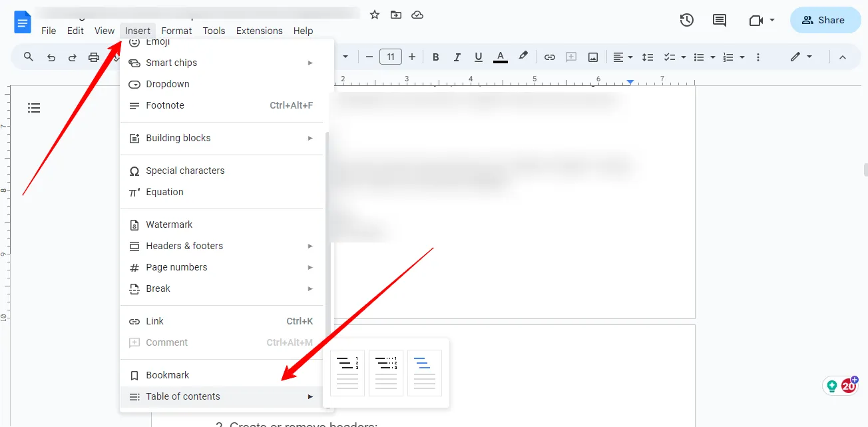
Task: Toggle checklist formatting
Action: point(670,57)
